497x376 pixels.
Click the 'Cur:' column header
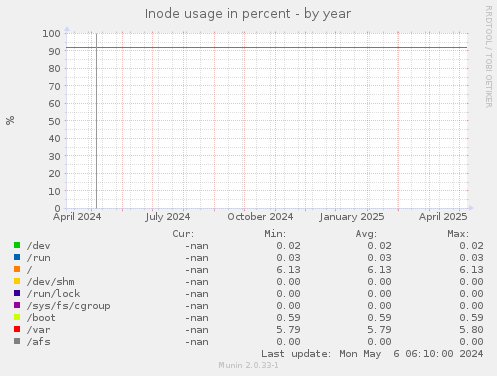point(183,234)
